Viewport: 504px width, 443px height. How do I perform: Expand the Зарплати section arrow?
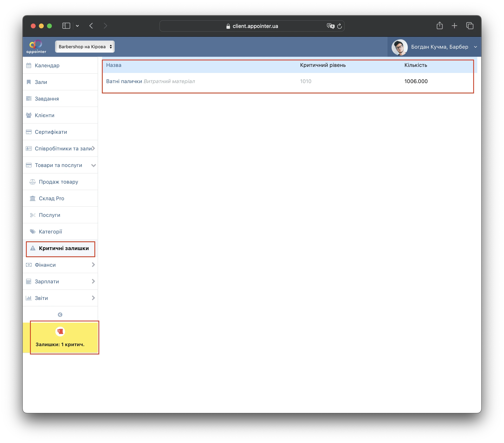(93, 281)
